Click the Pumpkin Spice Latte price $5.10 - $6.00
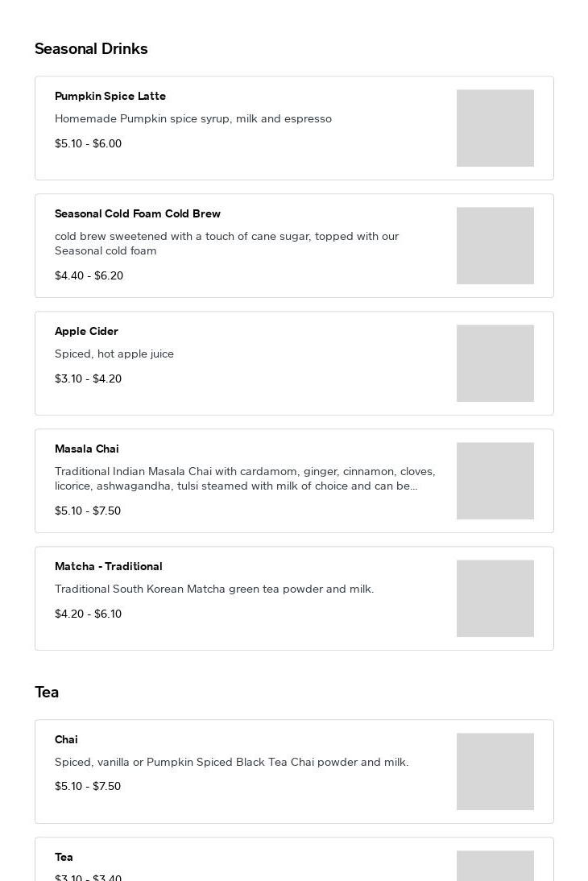This screenshot has height=881, width=588. coord(88,143)
